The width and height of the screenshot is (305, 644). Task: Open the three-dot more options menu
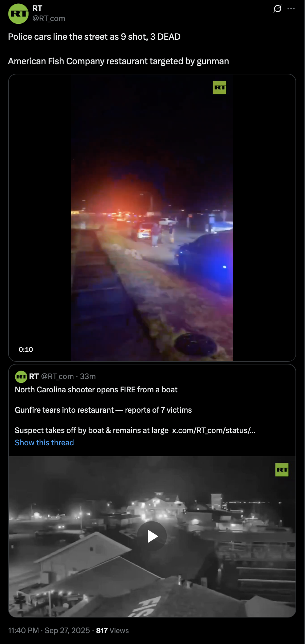click(291, 8)
